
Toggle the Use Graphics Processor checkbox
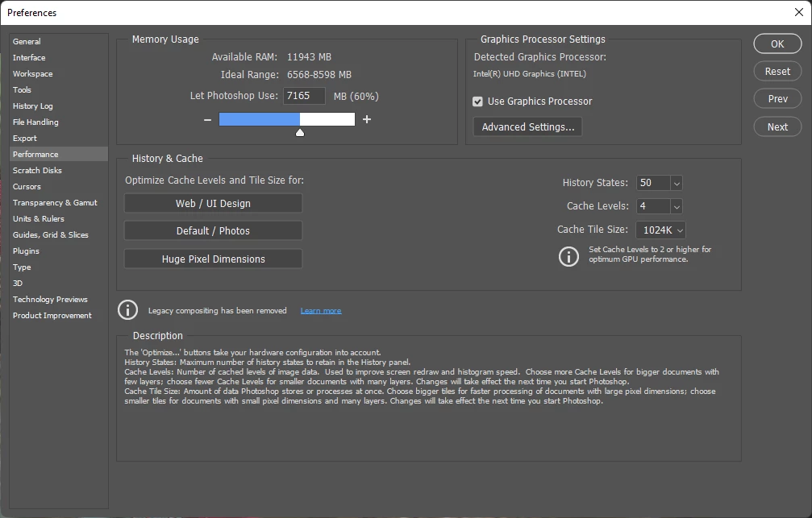[477, 102]
